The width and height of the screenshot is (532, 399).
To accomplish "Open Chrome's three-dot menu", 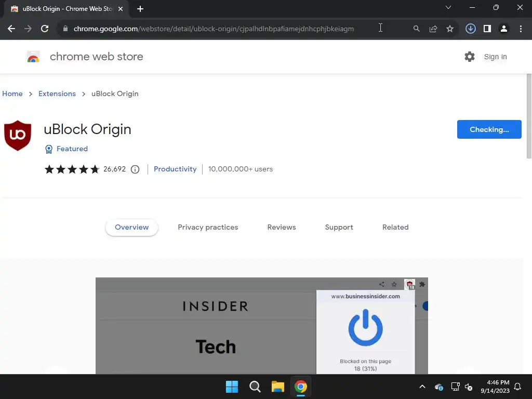I will coord(521,29).
